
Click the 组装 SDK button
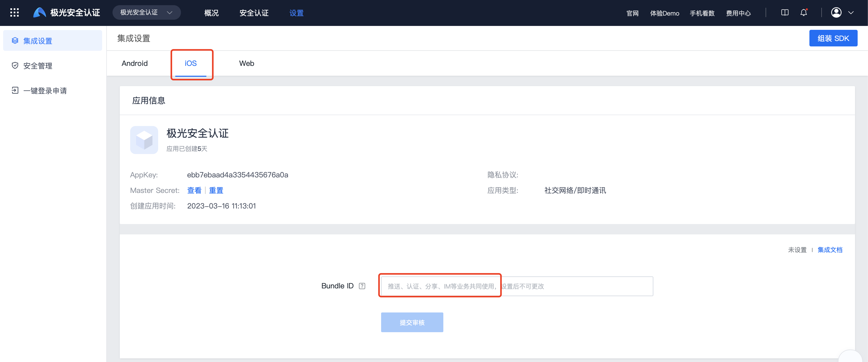point(833,38)
